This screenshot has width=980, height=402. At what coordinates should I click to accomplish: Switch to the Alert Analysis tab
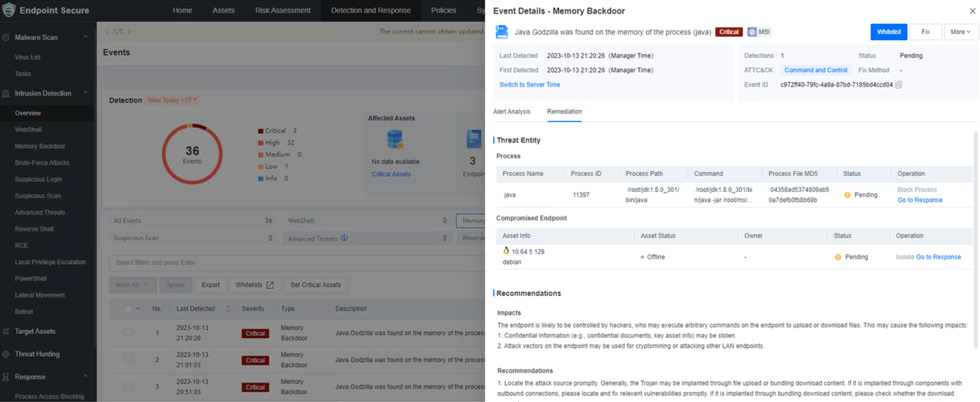point(512,111)
